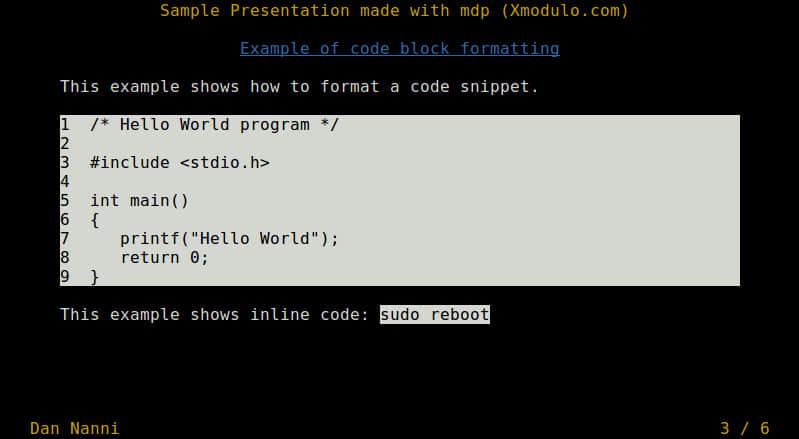This screenshot has height=439, width=799.
Task: Click line number 1 in code block
Action: [65, 125]
